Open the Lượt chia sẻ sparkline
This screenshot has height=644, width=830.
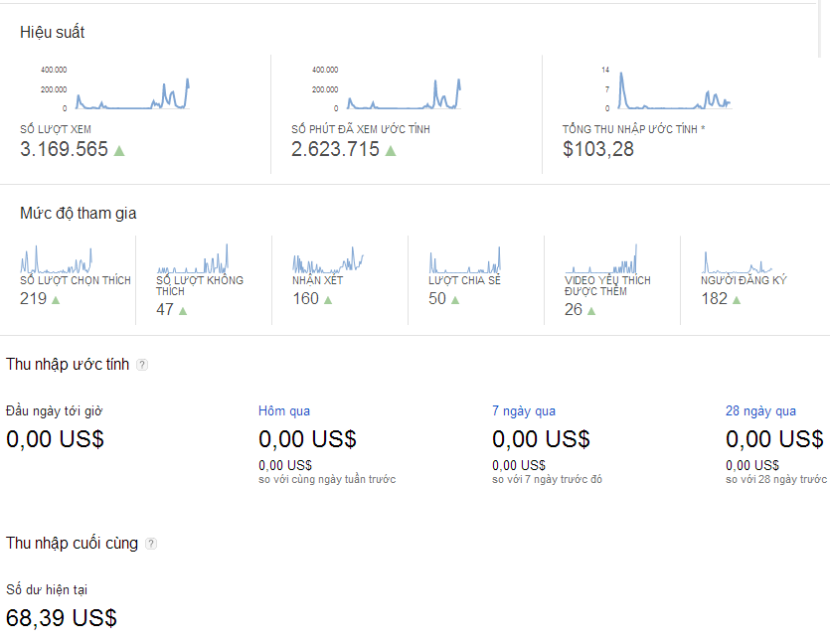pyautogui.click(x=464, y=259)
